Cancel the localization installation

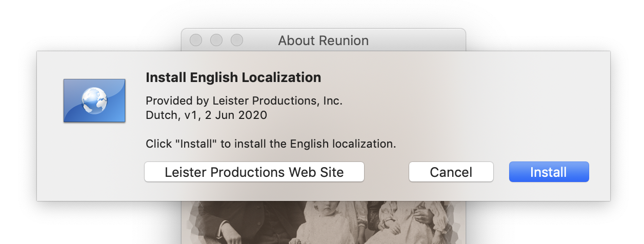[x=451, y=172]
